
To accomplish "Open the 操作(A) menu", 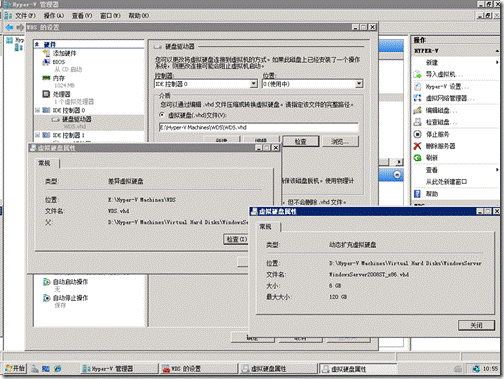I will tap(54, 16).
